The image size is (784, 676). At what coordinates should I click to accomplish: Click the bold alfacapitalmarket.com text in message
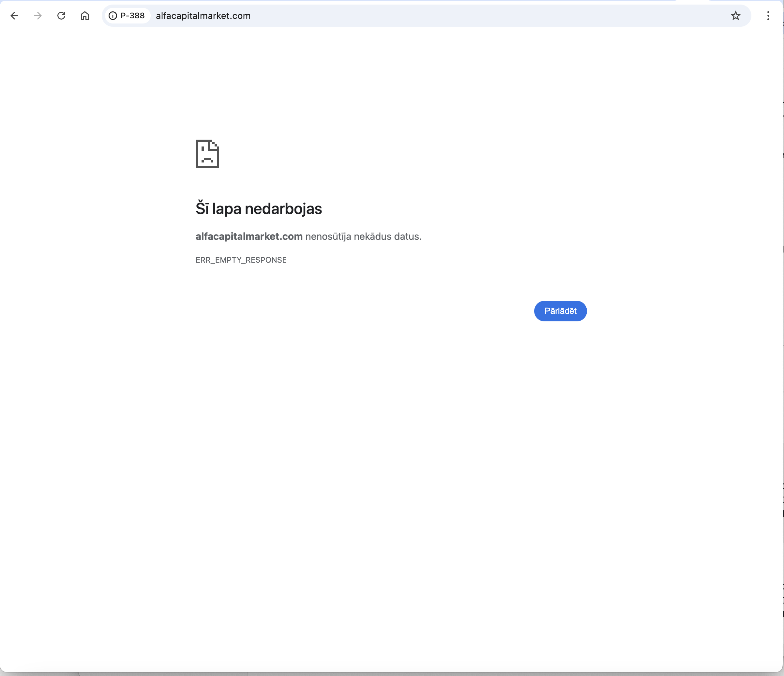249,236
